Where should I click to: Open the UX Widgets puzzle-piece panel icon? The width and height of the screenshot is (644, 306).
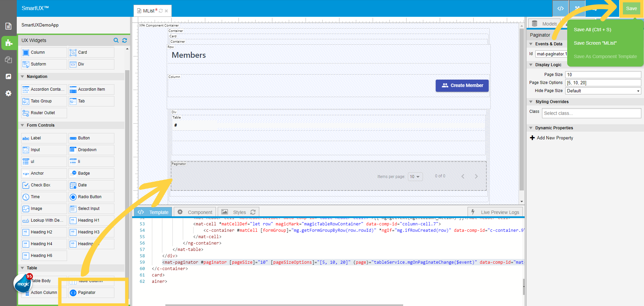[9, 43]
